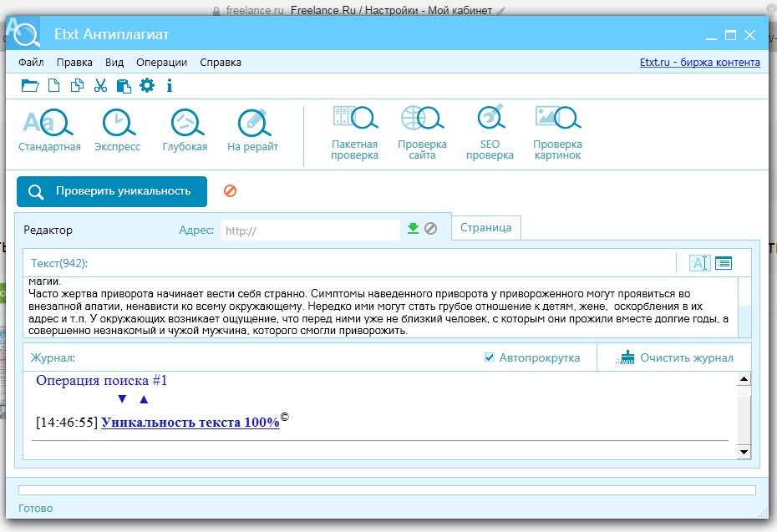
Task: Open Операции menu
Action: point(161,63)
